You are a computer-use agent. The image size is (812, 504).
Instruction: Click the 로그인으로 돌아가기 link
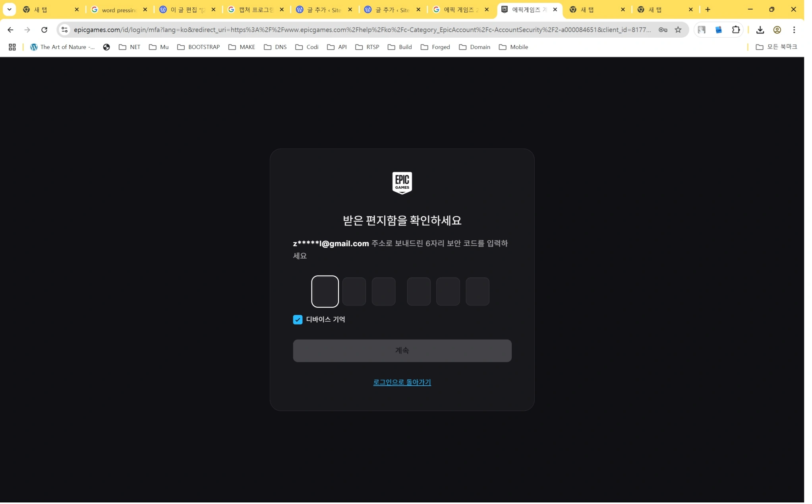tap(402, 382)
